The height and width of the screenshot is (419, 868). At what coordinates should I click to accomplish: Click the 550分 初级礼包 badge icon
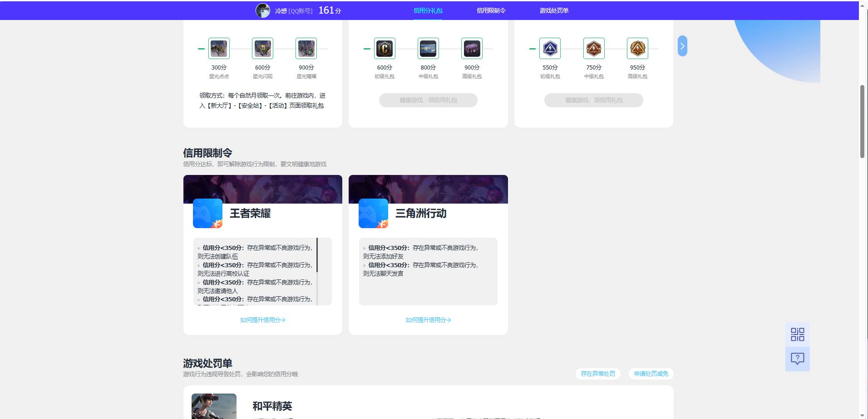tap(550, 49)
